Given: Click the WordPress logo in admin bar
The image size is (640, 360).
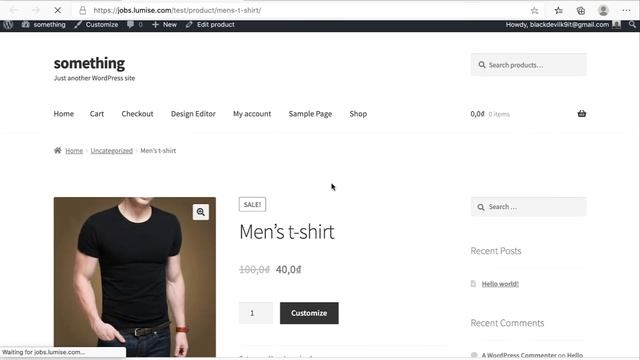Looking at the screenshot, I should [x=8, y=24].
